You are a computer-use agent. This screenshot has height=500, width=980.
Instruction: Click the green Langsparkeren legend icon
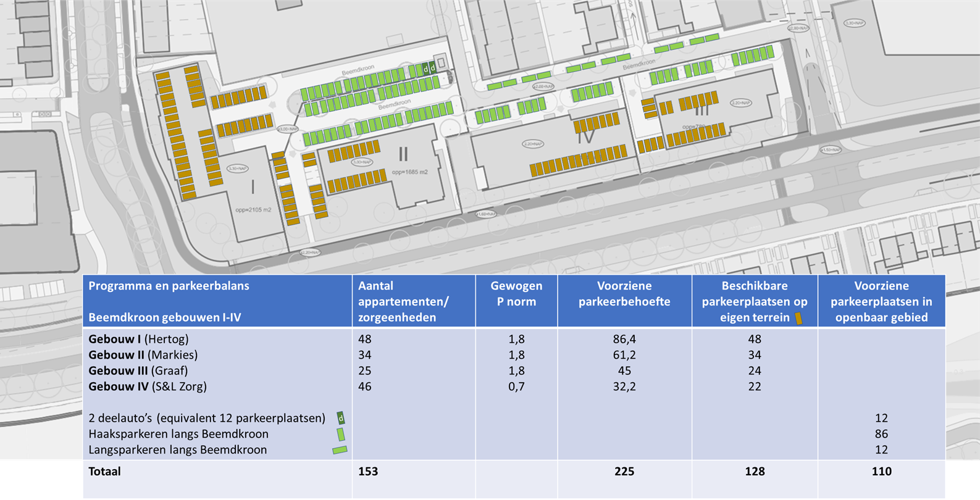340,450
